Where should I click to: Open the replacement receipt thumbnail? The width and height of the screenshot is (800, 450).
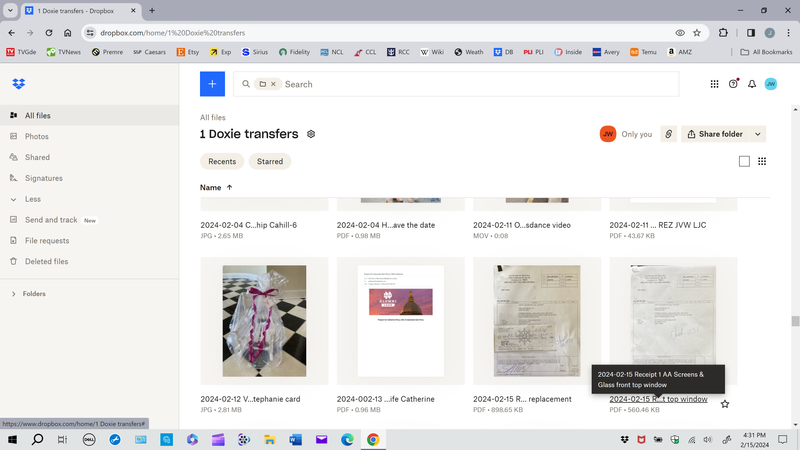(537, 321)
